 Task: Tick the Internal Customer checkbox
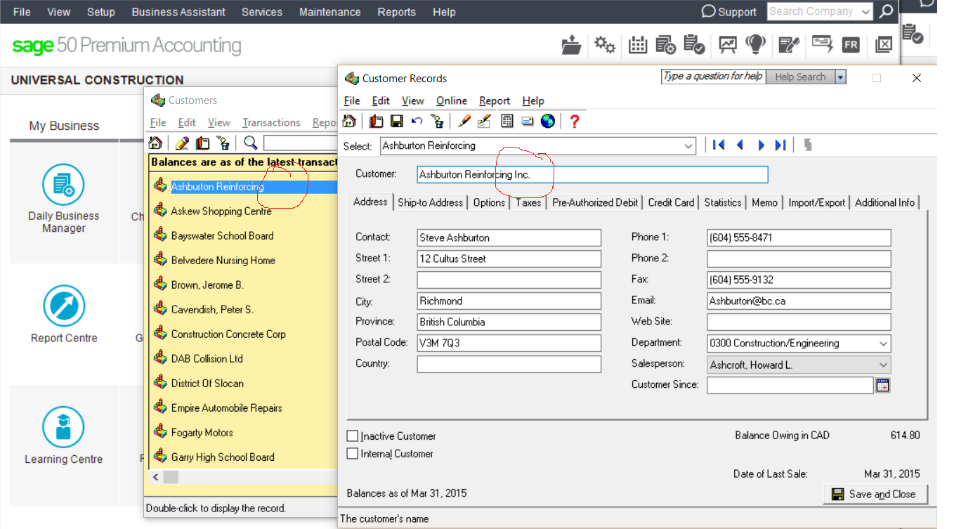[353, 454]
